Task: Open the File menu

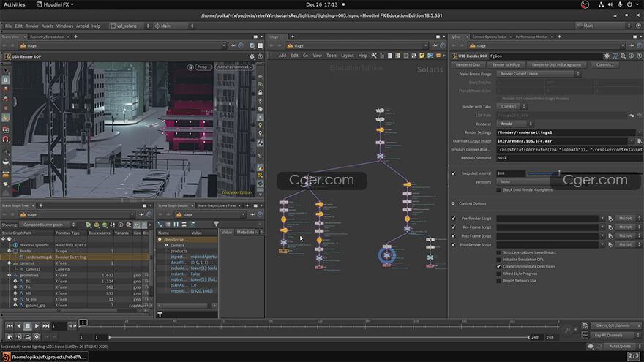Action: pyautogui.click(x=8, y=26)
